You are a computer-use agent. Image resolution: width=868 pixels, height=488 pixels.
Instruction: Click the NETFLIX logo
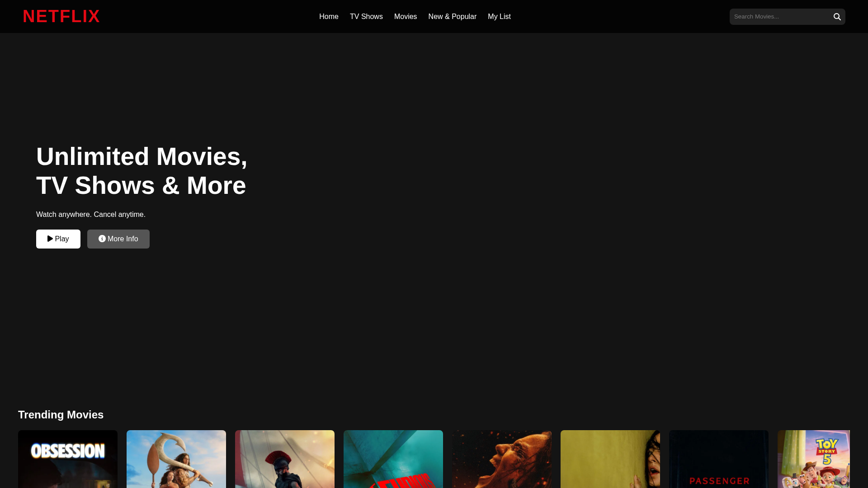(61, 16)
